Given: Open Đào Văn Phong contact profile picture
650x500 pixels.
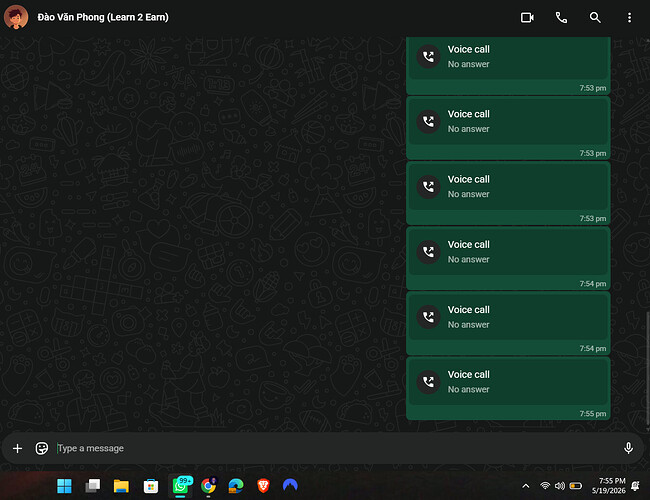Looking at the screenshot, I should click(x=16, y=17).
